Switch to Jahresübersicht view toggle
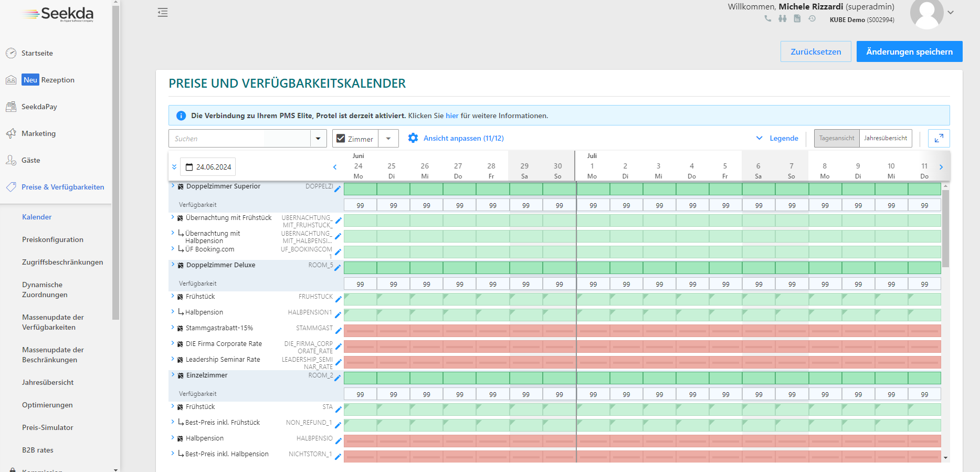This screenshot has height=472, width=980. pyautogui.click(x=885, y=138)
